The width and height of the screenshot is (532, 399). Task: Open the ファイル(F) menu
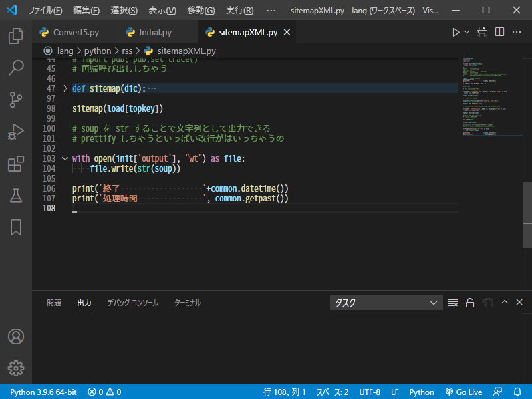tap(45, 11)
